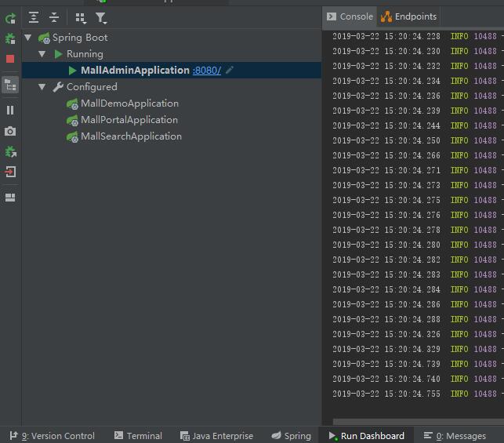Screen dimensions: 504x443
Task: Switch to the Console tab
Action: [350, 16]
